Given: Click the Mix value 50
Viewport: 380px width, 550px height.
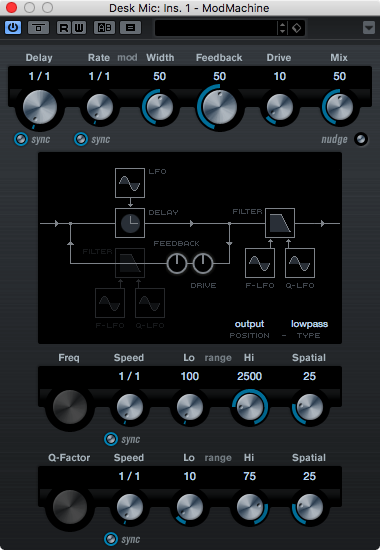Looking at the screenshot, I should pyautogui.click(x=340, y=76).
